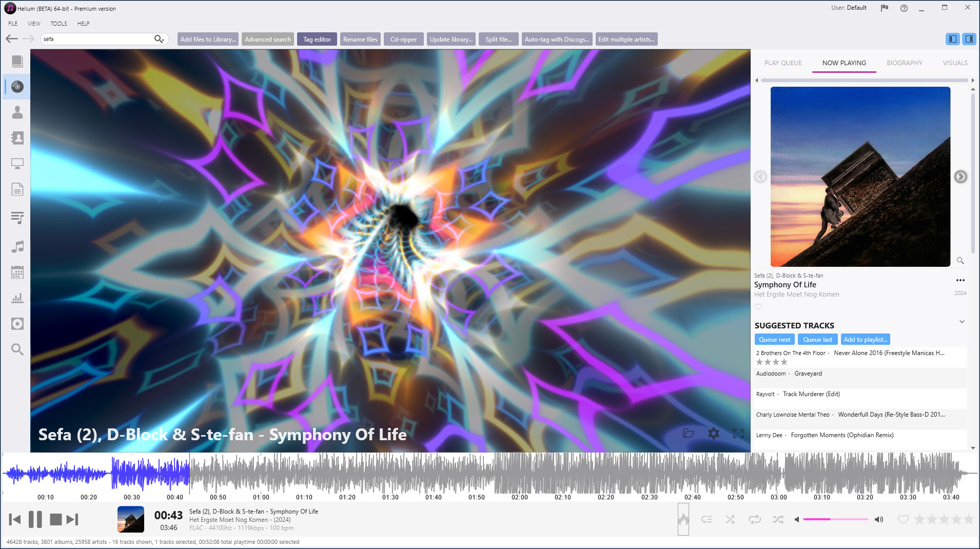Open the VIEW menu

click(34, 24)
